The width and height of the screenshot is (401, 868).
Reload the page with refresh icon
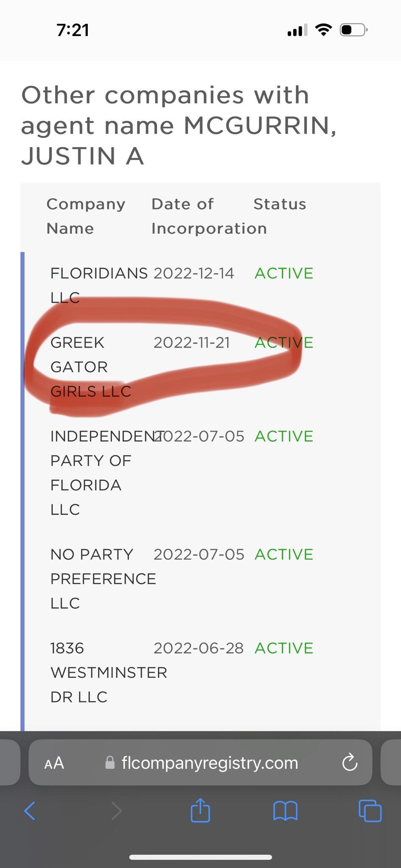tap(350, 762)
